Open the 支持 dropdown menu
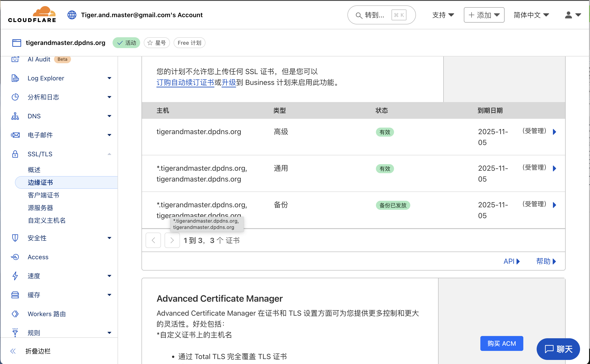590x364 pixels. (443, 15)
